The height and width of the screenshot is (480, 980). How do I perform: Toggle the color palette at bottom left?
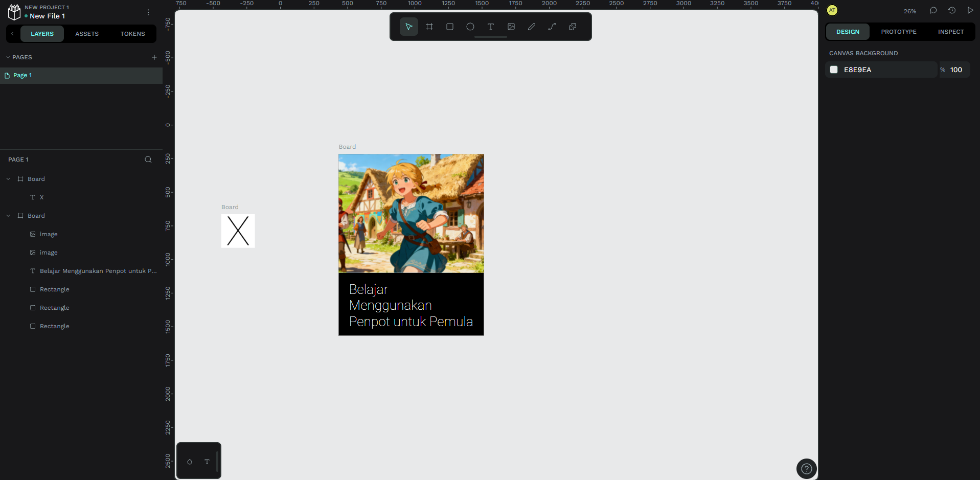tap(190, 462)
